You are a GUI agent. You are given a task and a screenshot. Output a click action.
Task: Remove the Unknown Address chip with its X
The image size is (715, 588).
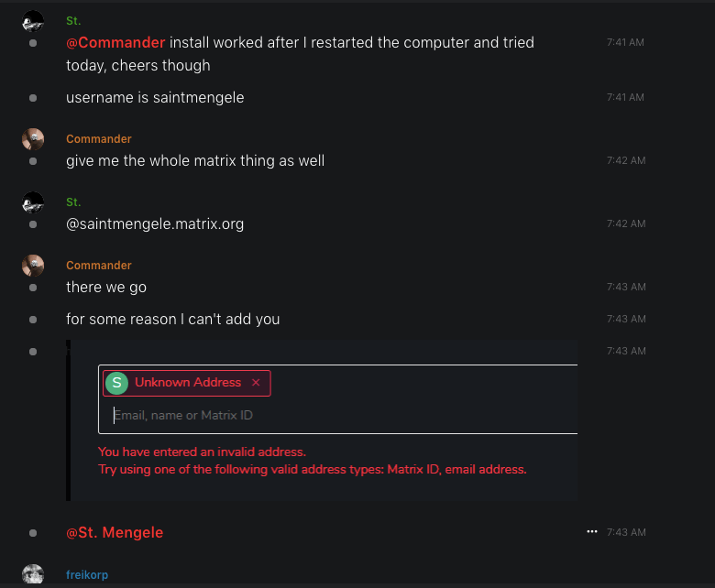pyautogui.click(x=256, y=383)
